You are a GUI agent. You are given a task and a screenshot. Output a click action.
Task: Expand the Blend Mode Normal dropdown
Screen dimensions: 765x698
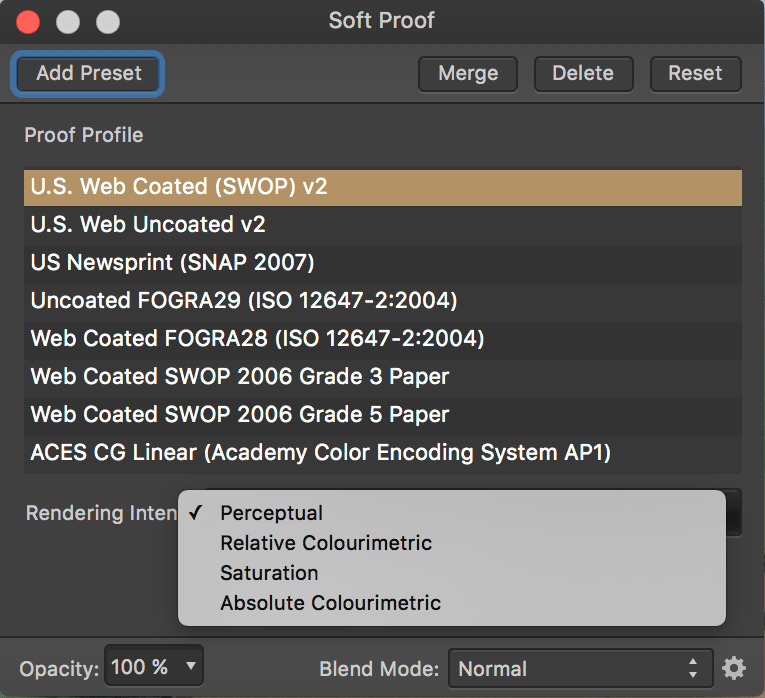click(577, 668)
